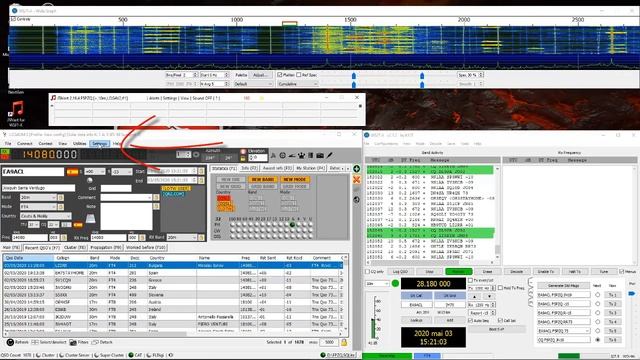640x360 pixels.
Task: Open the WSJT-X band dropdown showing 10m
Action: pyautogui.click(x=377, y=283)
